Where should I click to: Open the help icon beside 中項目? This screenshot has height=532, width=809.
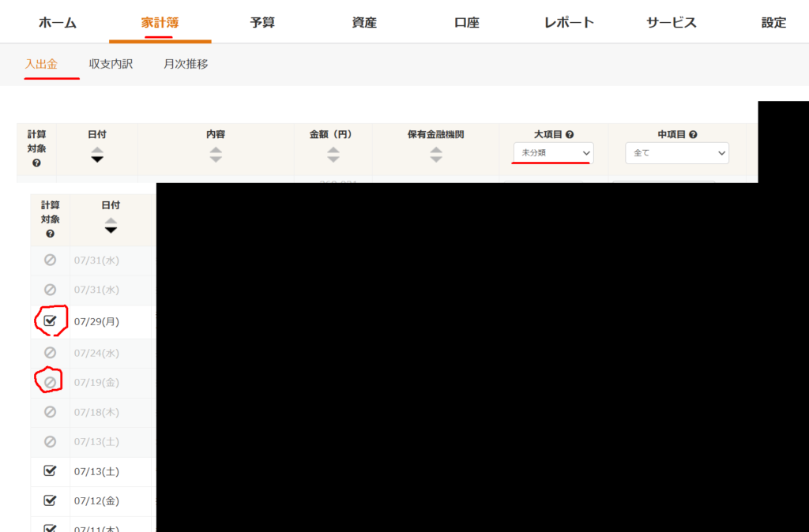(x=693, y=135)
